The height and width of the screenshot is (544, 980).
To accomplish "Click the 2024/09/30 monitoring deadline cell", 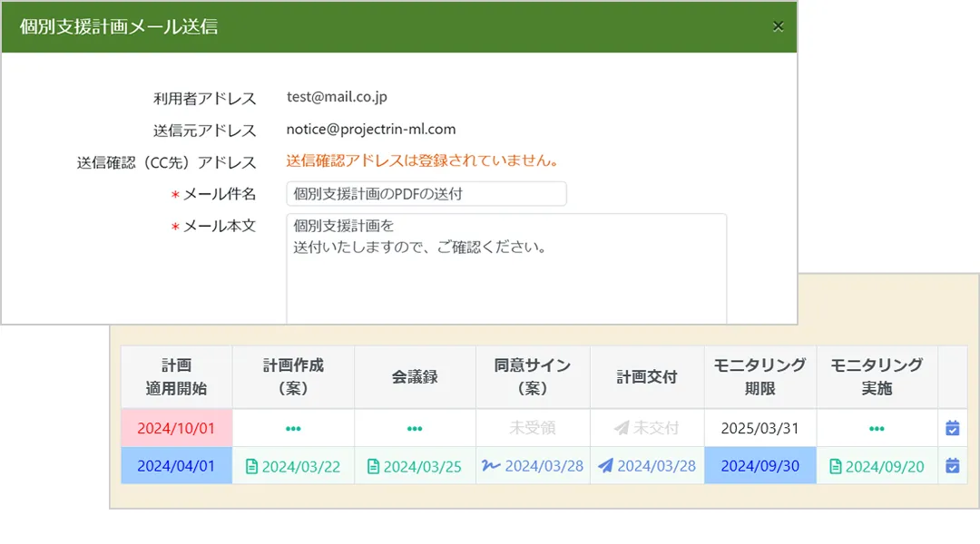I will pyautogui.click(x=760, y=465).
